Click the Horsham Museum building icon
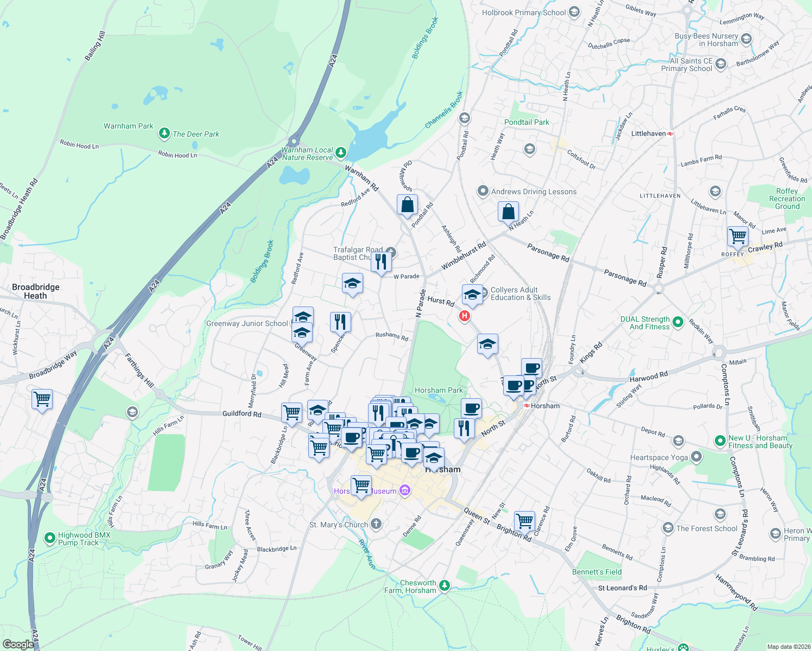Screen dimensions: 812x651 (x=404, y=490)
